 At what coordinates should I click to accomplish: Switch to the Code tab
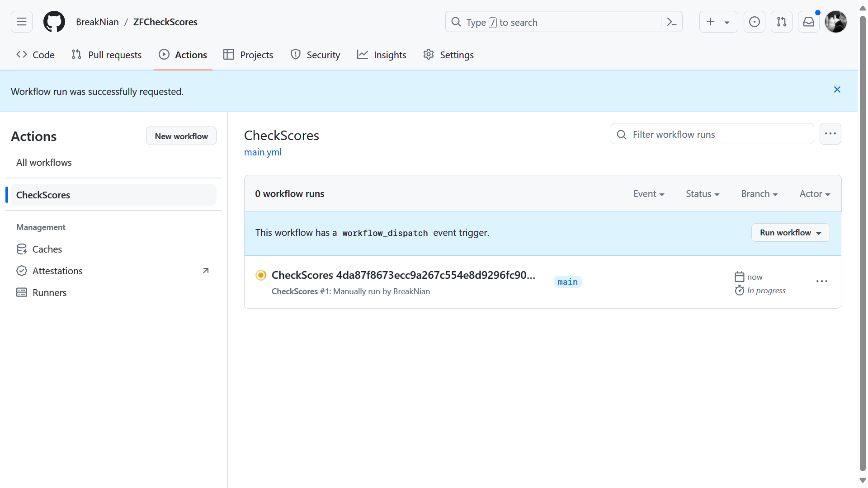[x=35, y=55]
